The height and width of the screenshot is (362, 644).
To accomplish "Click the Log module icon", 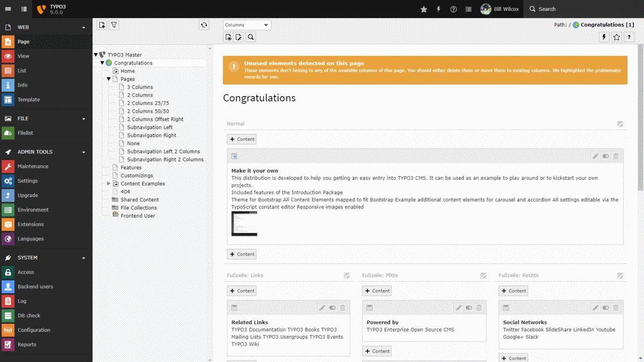I will click(x=8, y=301).
